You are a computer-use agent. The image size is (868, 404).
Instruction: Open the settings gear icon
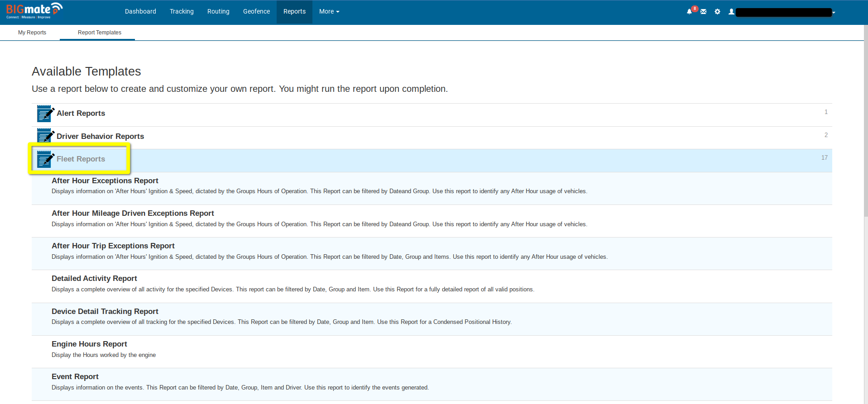coord(717,12)
